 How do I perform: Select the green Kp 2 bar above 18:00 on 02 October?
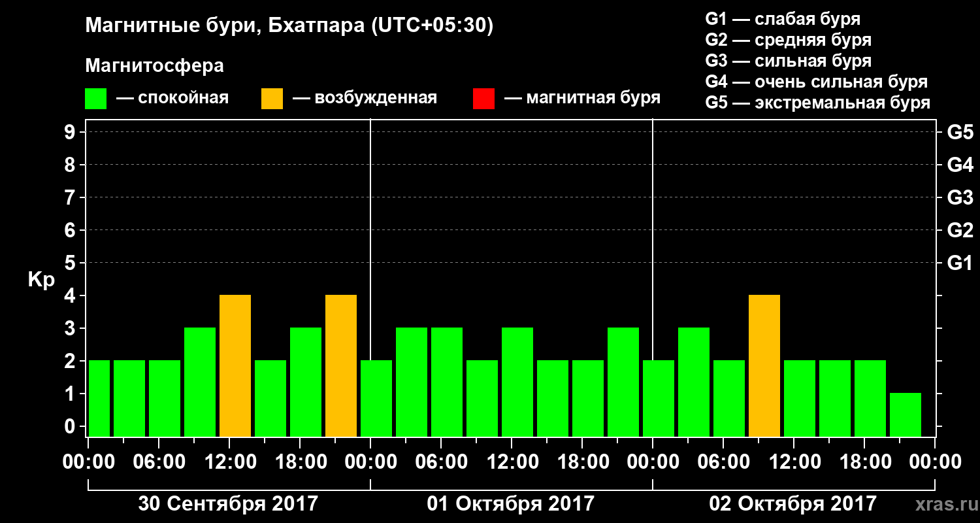click(x=870, y=399)
